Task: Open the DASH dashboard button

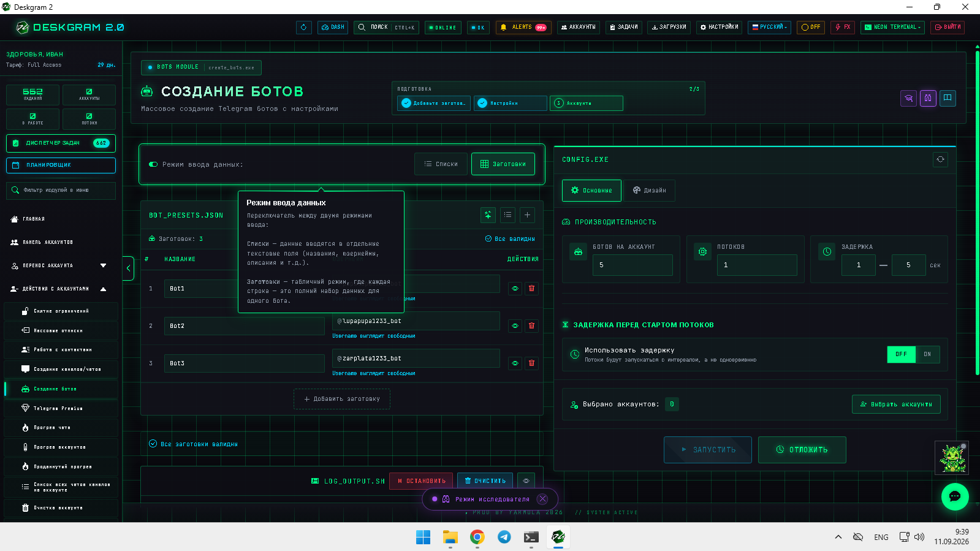Action: [x=333, y=28]
